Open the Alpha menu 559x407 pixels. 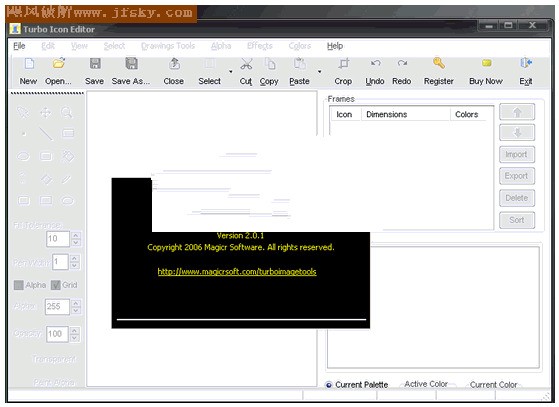pyautogui.click(x=221, y=46)
